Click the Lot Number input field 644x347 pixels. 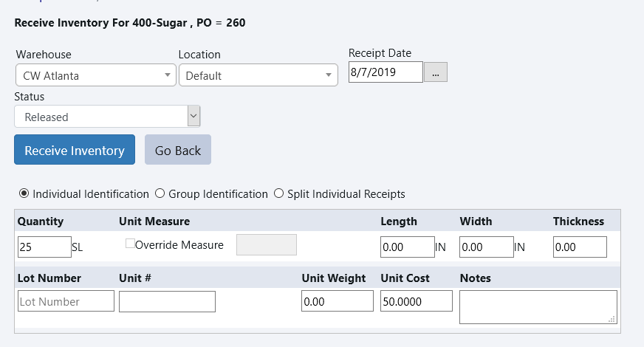pyautogui.click(x=66, y=301)
